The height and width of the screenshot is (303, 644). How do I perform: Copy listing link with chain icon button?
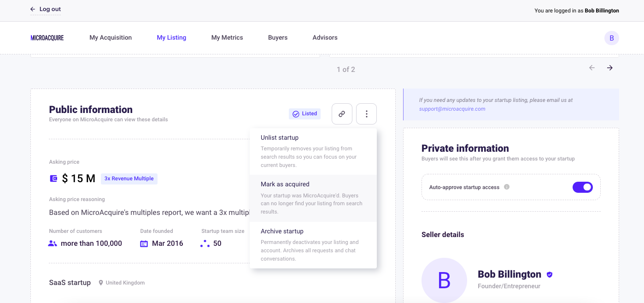point(342,114)
